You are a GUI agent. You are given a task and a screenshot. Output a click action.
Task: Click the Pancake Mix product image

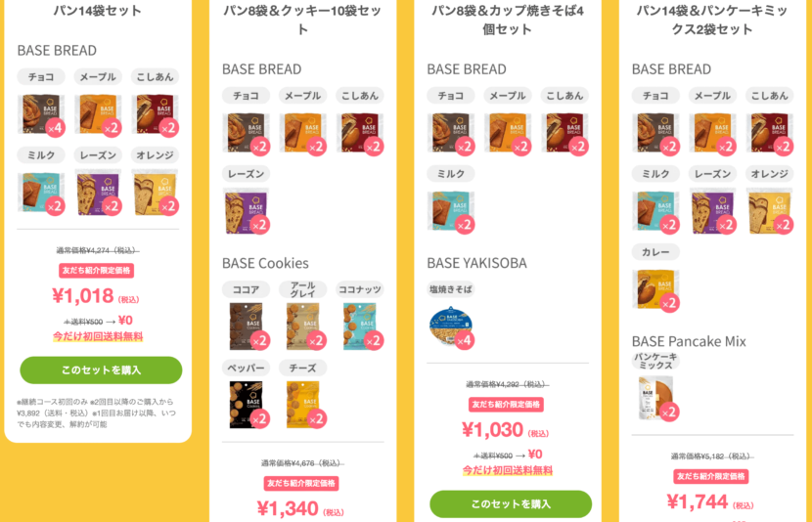[655, 398]
